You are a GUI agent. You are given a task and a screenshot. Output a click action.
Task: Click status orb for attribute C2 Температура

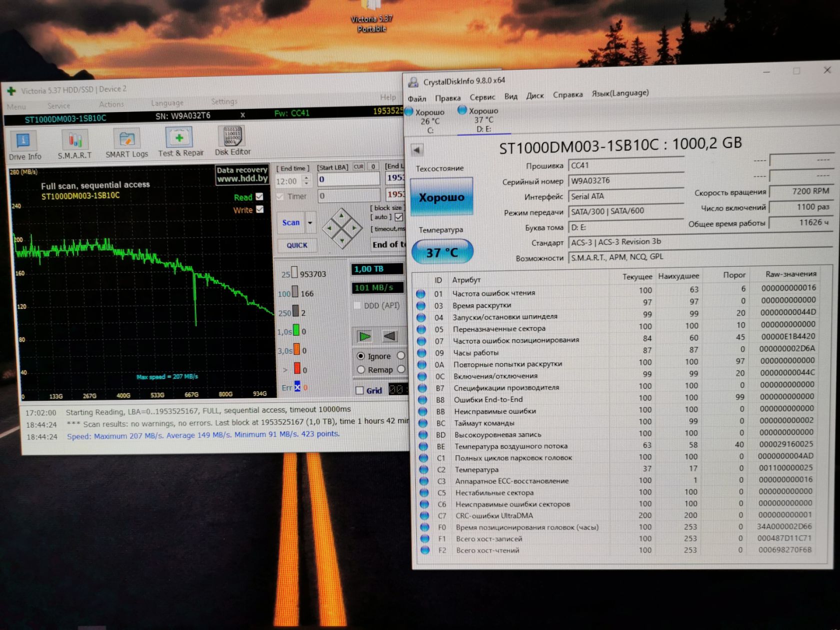[424, 469]
